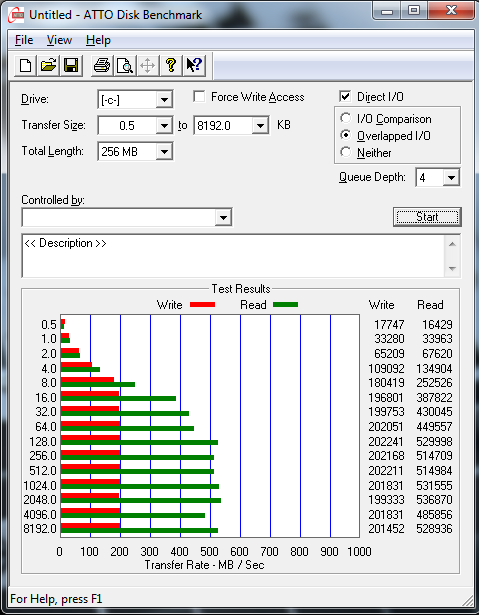479x615 pixels.
Task: Click the red Write legend swatch
Action: (202, 305)
